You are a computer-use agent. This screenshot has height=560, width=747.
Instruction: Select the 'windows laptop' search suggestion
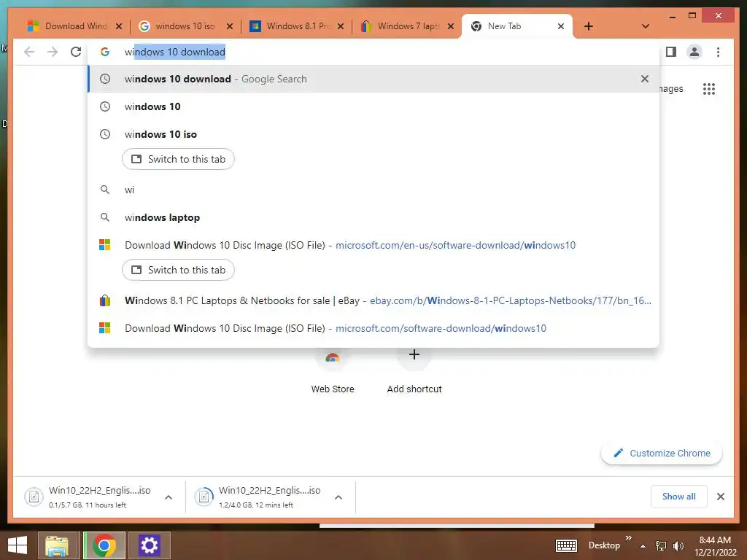(x=373, y=217)
